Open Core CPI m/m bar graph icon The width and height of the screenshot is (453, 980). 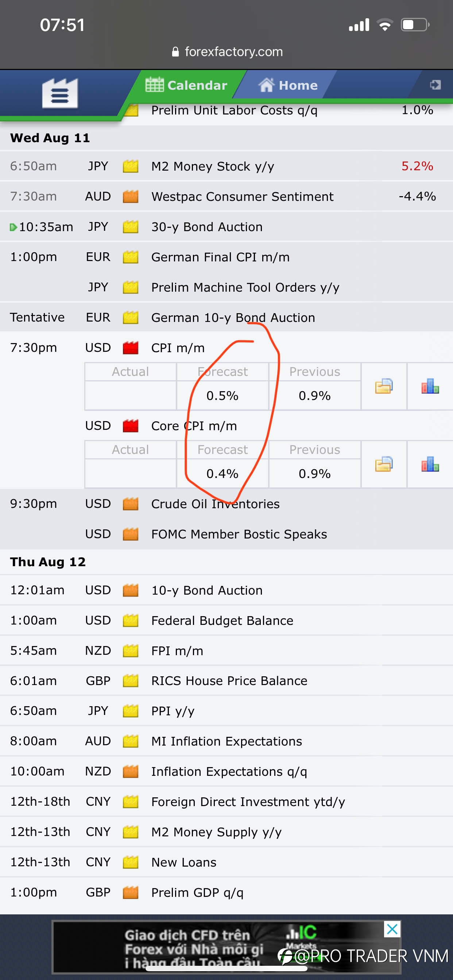coord(430,464)
